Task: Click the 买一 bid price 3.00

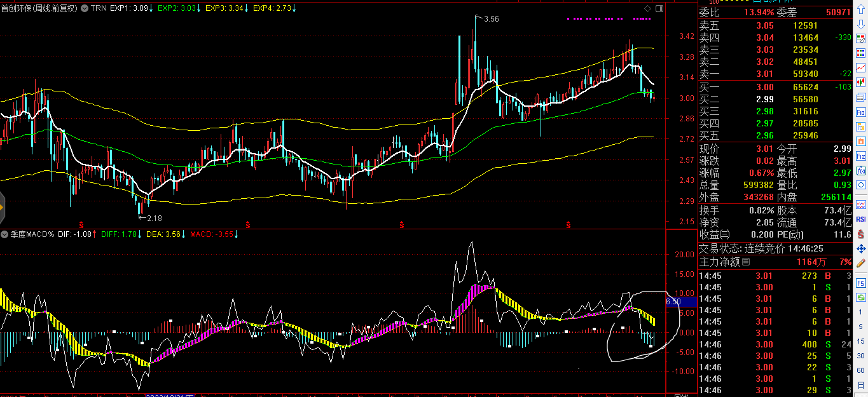Action: (x=765, y=87)
